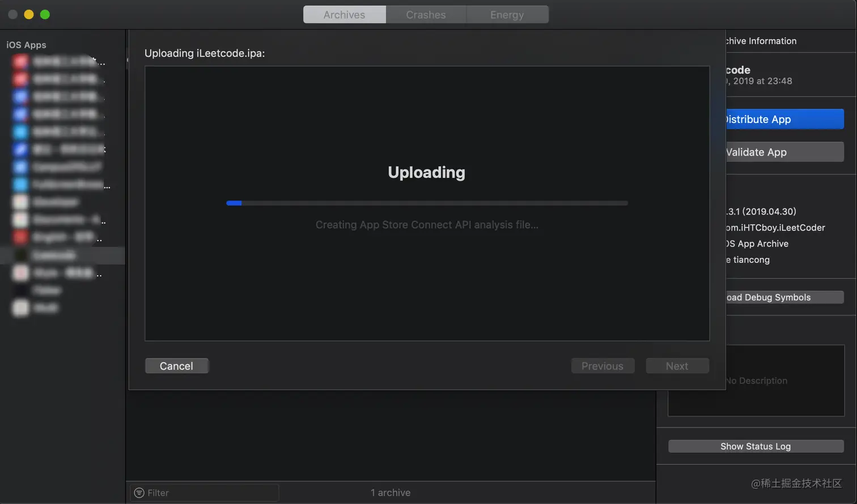
Task: Open the Energy tab
Action: (507, 15)
